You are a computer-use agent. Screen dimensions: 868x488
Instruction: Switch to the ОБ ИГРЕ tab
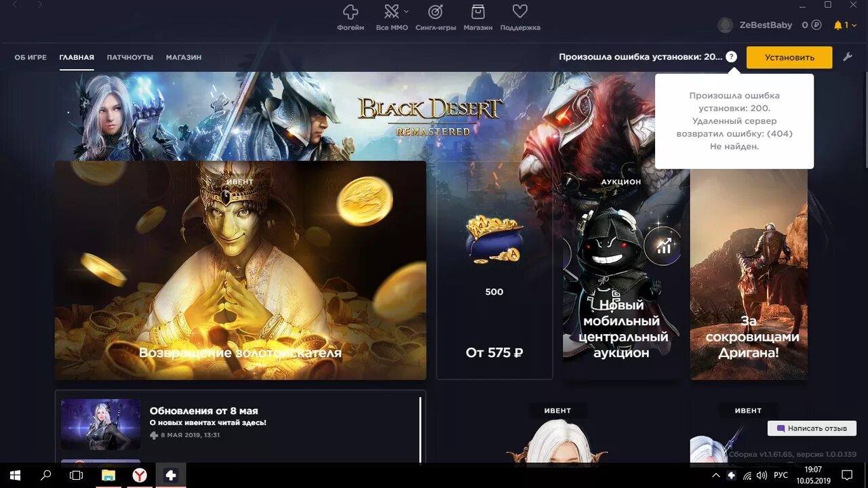31,58
